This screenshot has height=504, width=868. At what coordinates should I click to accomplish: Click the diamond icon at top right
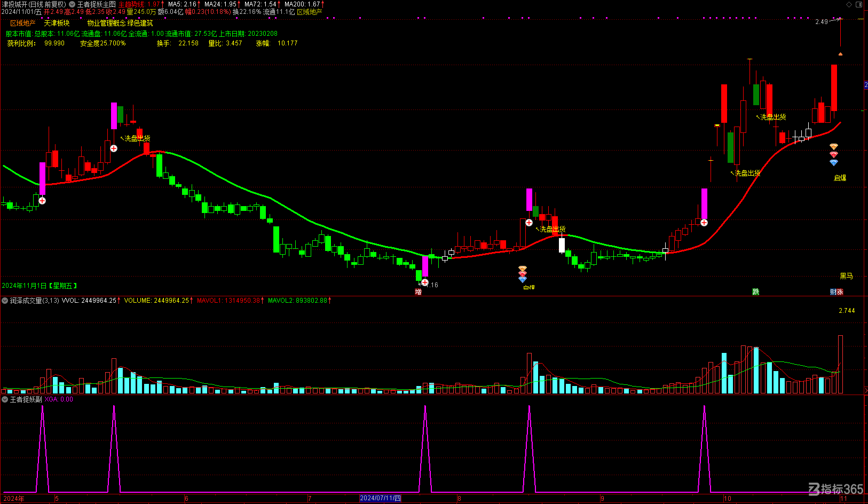pyautogui.click(x=849, y=4)
